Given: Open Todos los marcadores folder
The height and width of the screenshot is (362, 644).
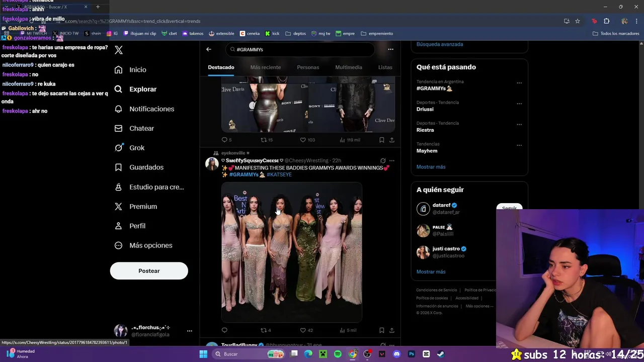Looking at the screenshot, I should coord(616,34).
